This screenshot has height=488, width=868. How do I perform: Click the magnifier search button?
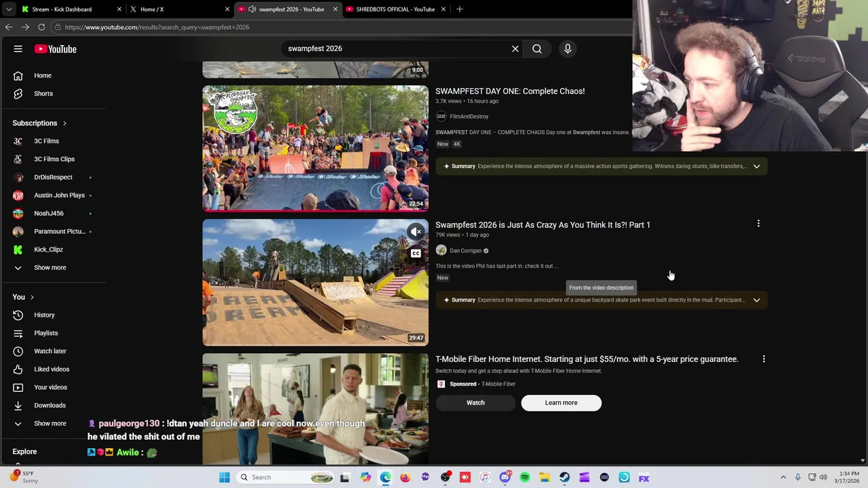[x=537, y=49]
